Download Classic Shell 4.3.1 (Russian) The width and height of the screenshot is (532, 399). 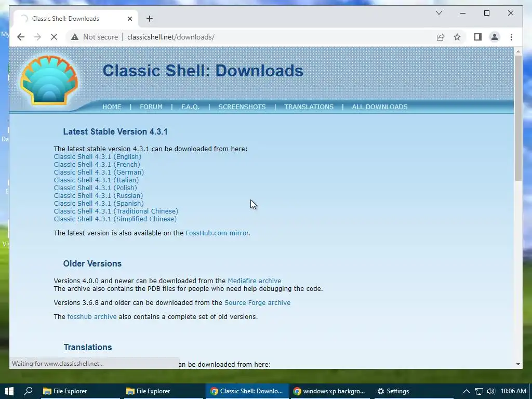click(98, 196)
